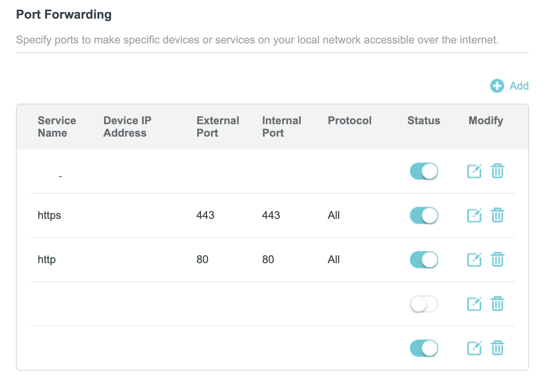Enable the switched-off forwarding rule
This screenshot has height=392, width=548.
424,304
